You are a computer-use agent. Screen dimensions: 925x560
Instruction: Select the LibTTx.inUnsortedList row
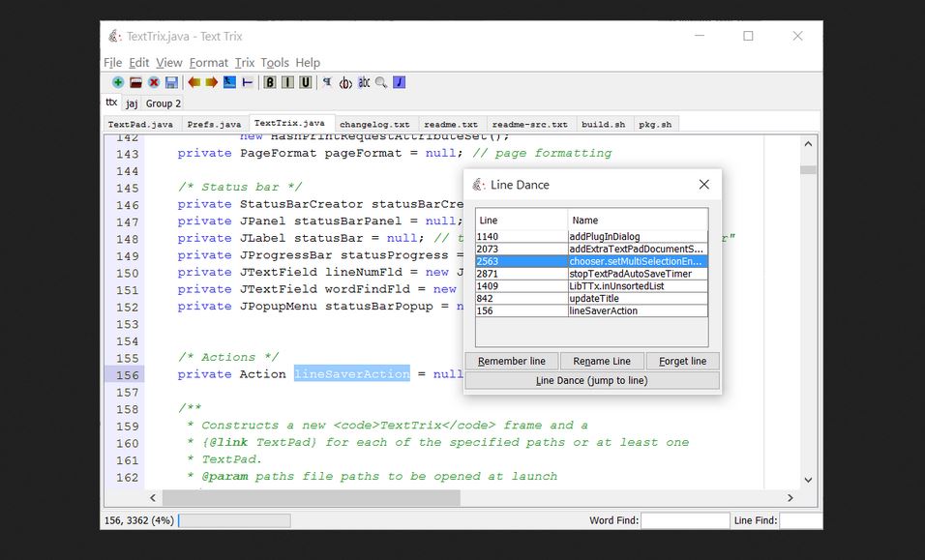coord(592,286)
